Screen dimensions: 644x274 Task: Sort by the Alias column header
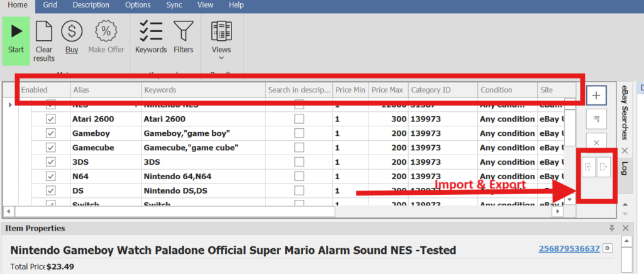(x=106, y=90)
